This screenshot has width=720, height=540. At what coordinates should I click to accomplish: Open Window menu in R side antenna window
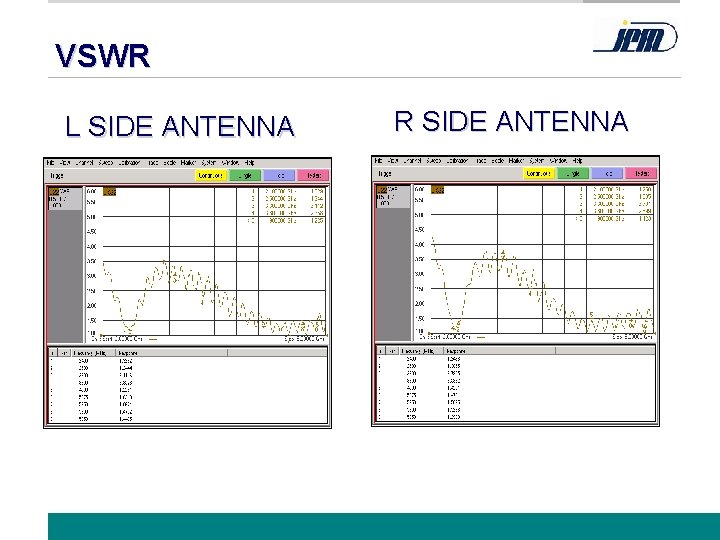558,161
